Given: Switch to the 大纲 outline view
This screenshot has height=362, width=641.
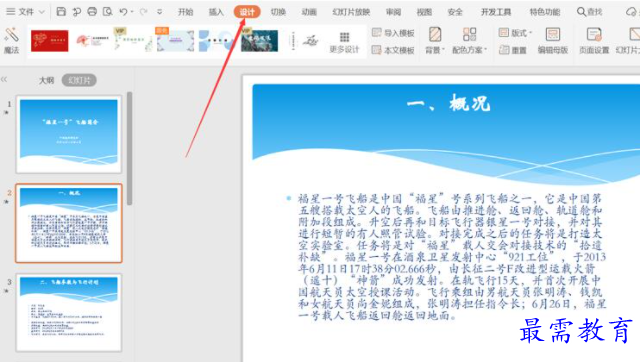Looking at the screenshot, I should [x=46, y=80].
